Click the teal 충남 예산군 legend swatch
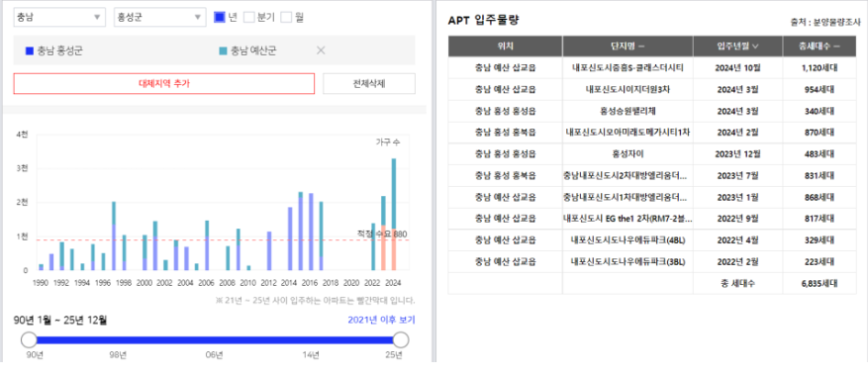868x377 pixels. pyautogui.click(x=223, y=50)
